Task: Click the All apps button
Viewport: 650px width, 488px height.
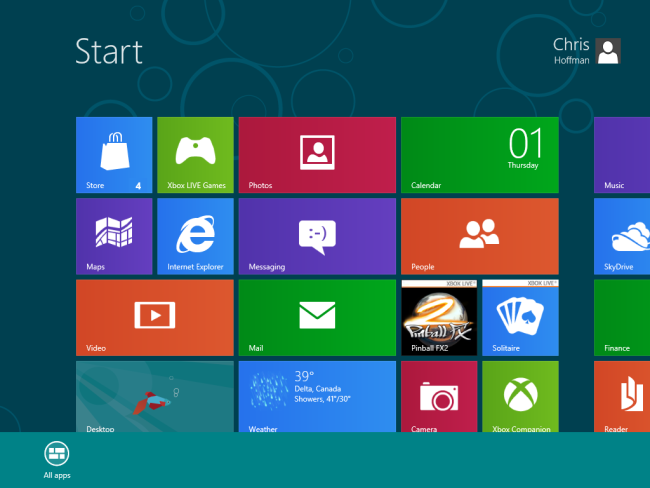Action: pyautogui.click(x=57, y=460)
